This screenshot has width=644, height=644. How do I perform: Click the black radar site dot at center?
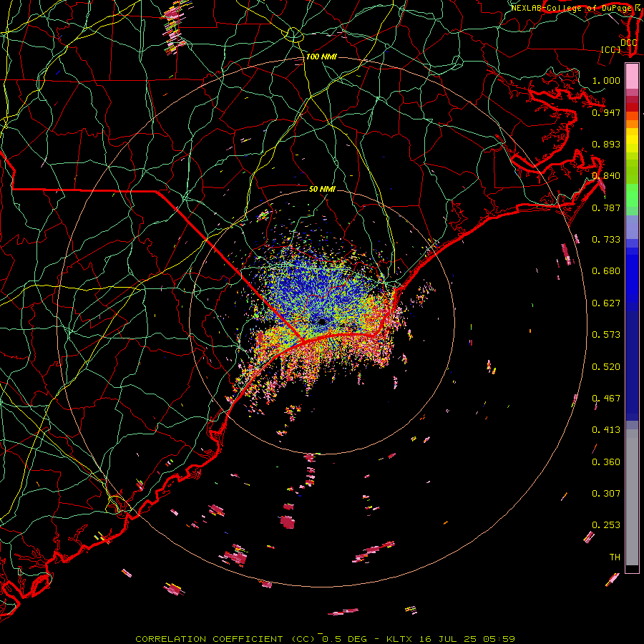click(x=322, y=321)
